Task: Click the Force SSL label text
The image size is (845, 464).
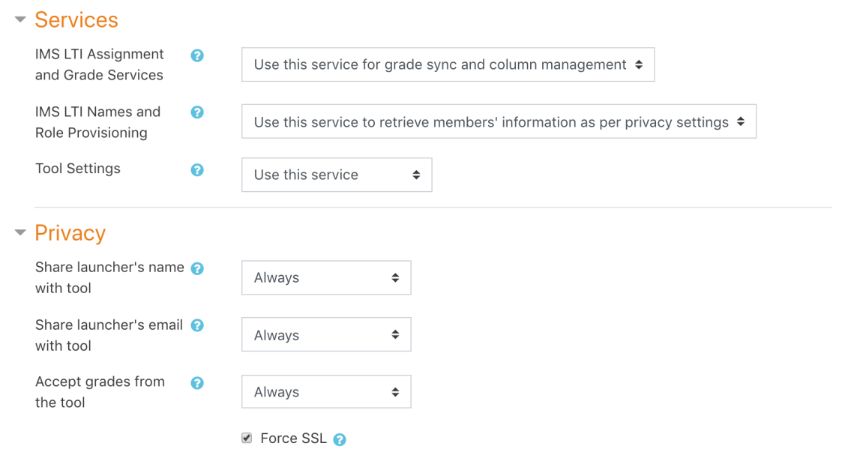Action: click(293, 438)
